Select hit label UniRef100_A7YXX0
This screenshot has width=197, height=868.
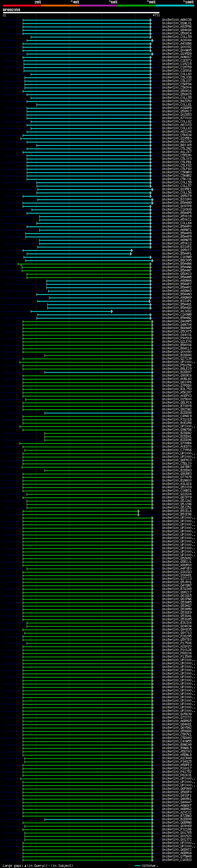177,118
